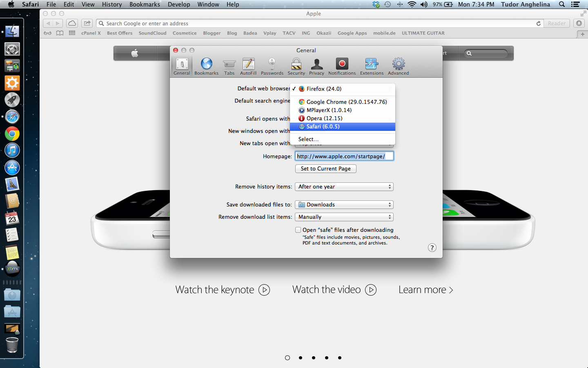Click the Watch the keynote link
This screenshot has height=368, width=588.
click(223, 290)
